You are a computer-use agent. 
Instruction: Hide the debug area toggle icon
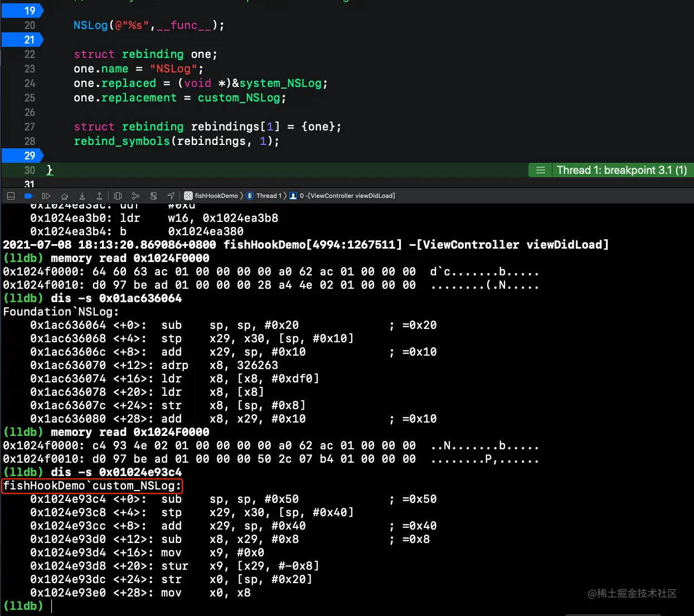click(11, 196)
